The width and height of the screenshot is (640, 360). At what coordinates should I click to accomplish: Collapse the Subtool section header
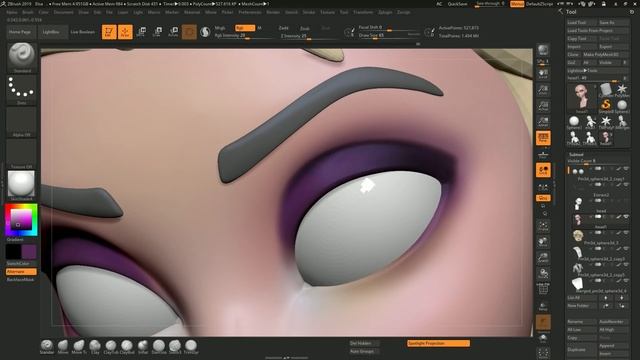point(576,154)
